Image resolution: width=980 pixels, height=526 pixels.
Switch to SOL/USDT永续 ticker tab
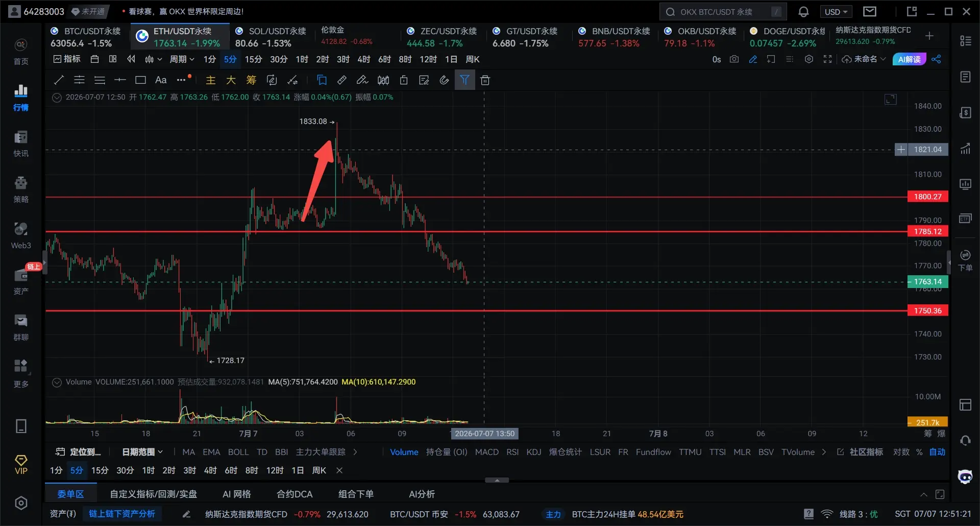click(x=271, y=37)
